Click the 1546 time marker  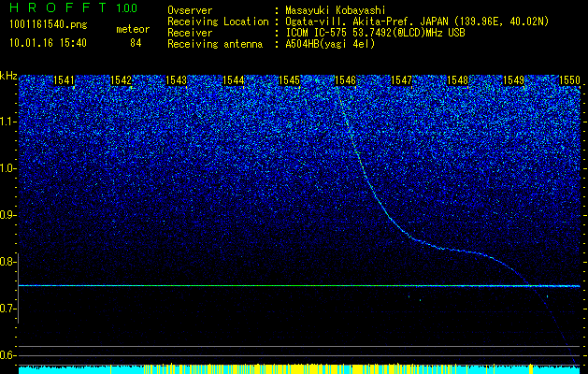click(345, 80)
